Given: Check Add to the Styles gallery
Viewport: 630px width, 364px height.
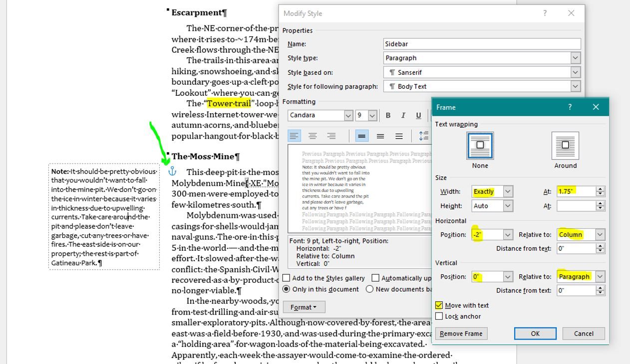Looking at the screenshot, I should pos(286,278).
